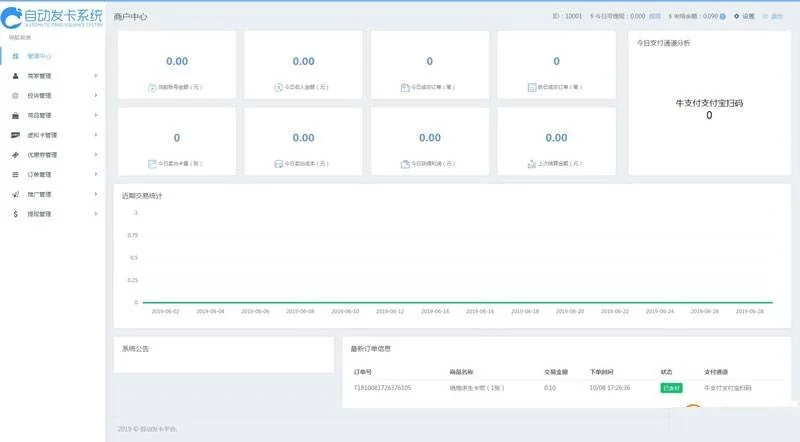This screenshot has width=800, height=442.
Task: Click the briefcase icon beside 商品管理
Action: pyautogui.click(x=15, y=115)
